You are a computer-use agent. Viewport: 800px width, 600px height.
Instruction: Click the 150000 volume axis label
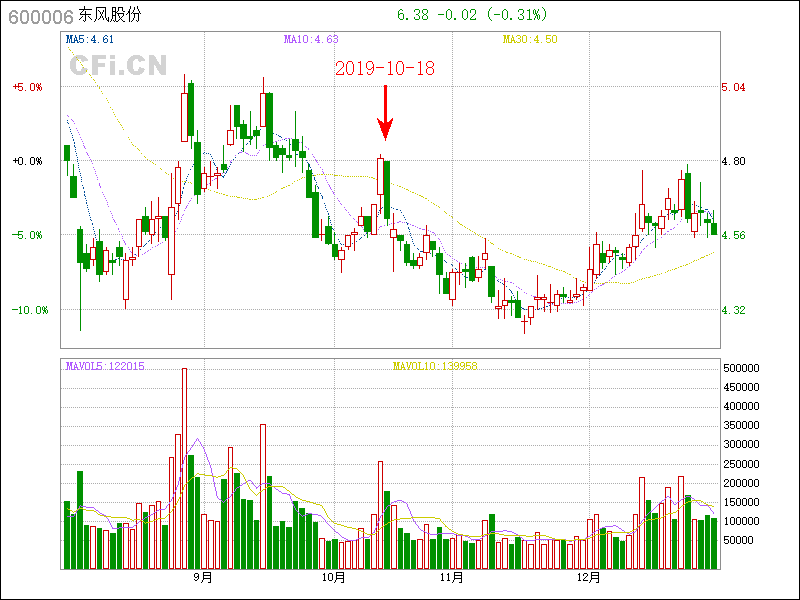click(741, 503)
